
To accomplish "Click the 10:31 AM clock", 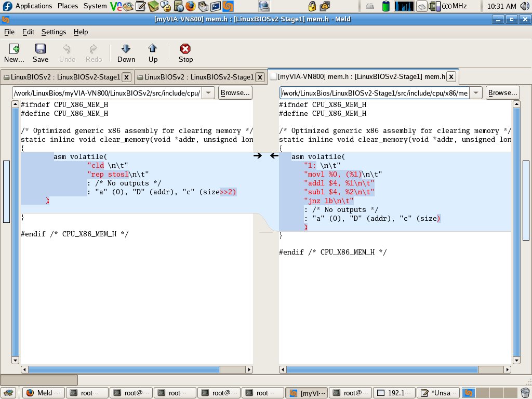I will coord(501,6).
